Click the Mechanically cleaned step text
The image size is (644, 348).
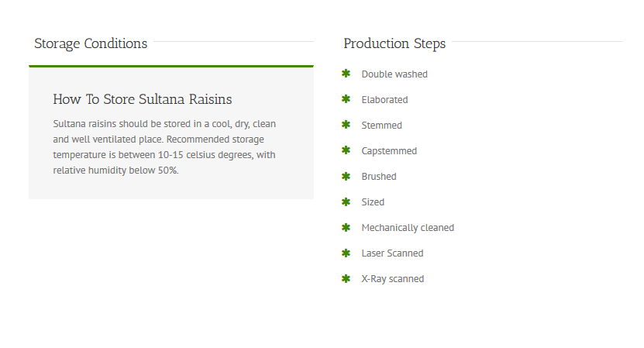408,228
